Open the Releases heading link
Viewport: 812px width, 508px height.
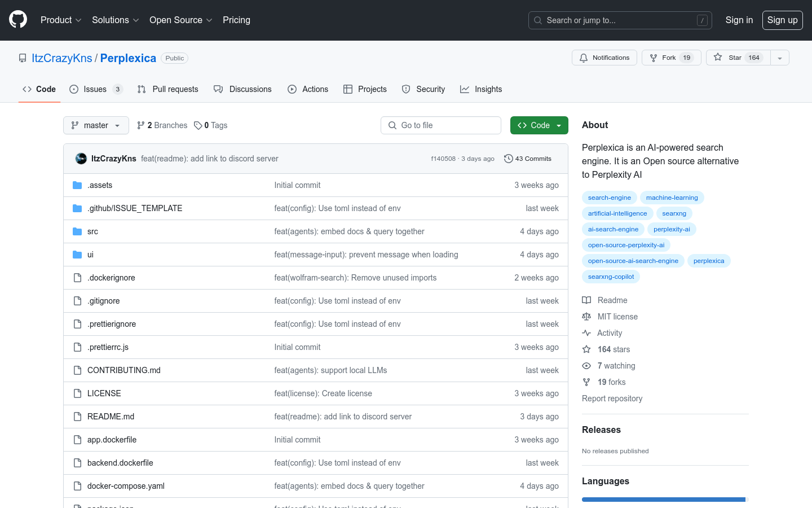click(x=601, y=430)
